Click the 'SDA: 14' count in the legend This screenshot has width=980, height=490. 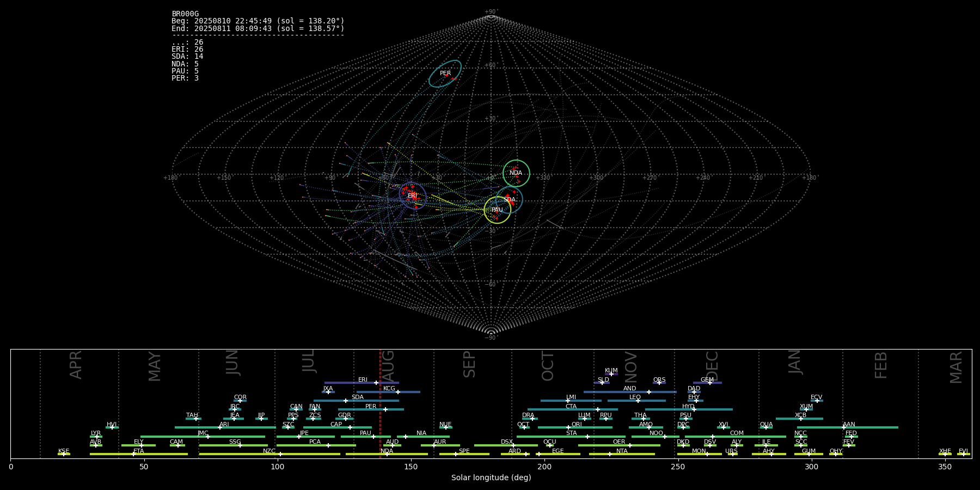[187, 57]
